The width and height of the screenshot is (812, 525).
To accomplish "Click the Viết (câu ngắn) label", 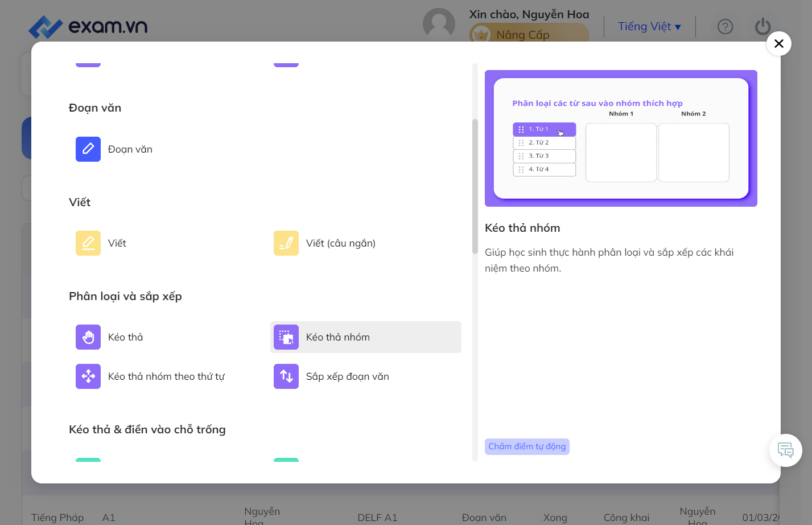I will click(x=341, y=243).
